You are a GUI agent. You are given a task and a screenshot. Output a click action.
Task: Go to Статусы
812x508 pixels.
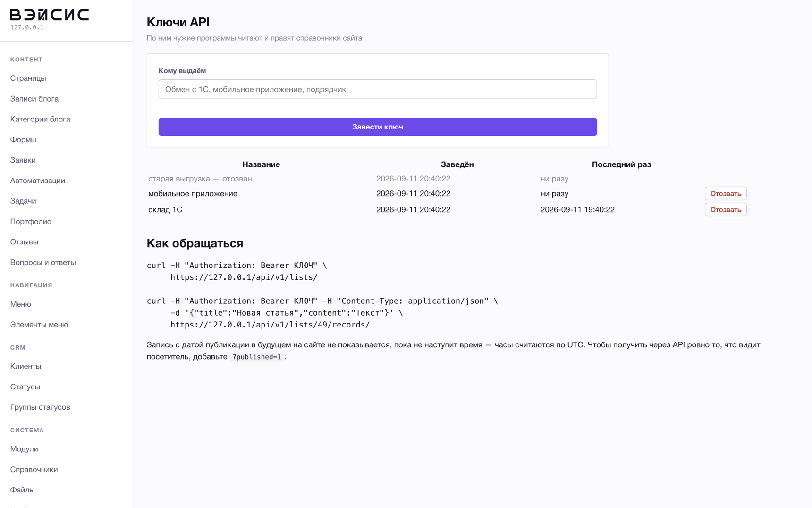[25, 387]
